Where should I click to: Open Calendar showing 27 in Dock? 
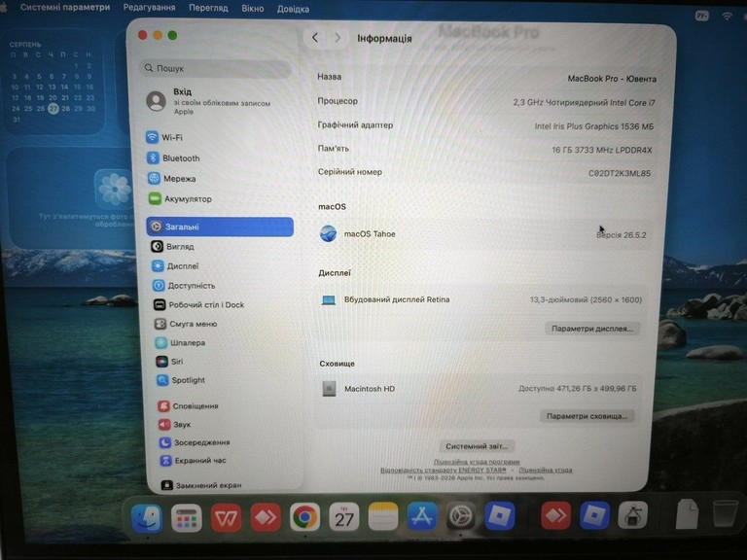click(344, 516)
